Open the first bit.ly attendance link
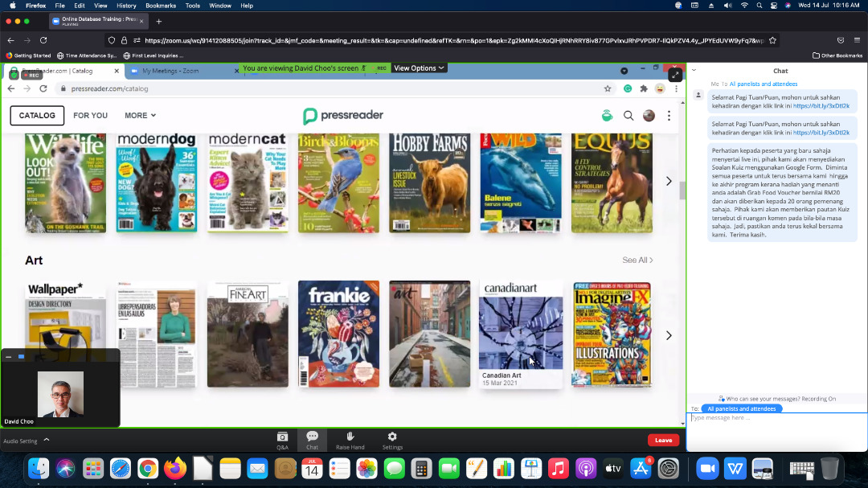The image size is (868, 488). pyautogui.click(x=821, y=106)
